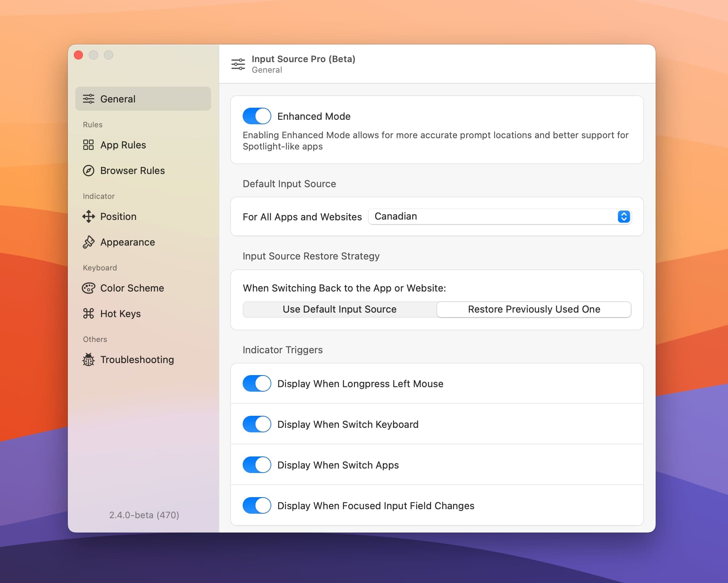
Task: Open the Appearance settings
Action: pos(127,242)
